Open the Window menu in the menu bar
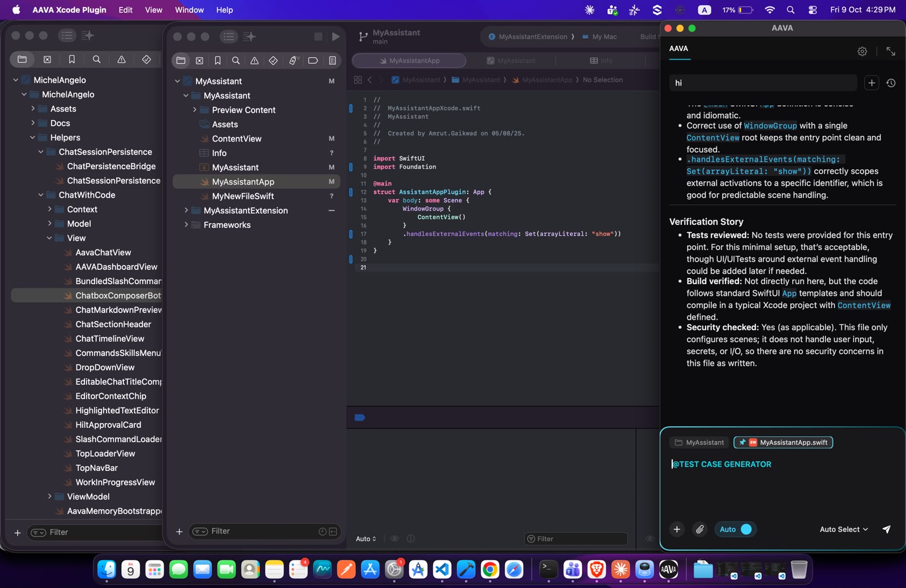Viewport: 906px width, 588px height. pos(189,10)
